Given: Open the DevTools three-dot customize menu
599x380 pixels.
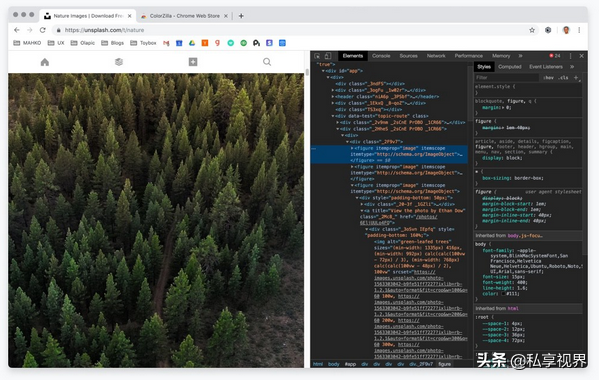Looking at the screenshot, I should tap(571, 56).
